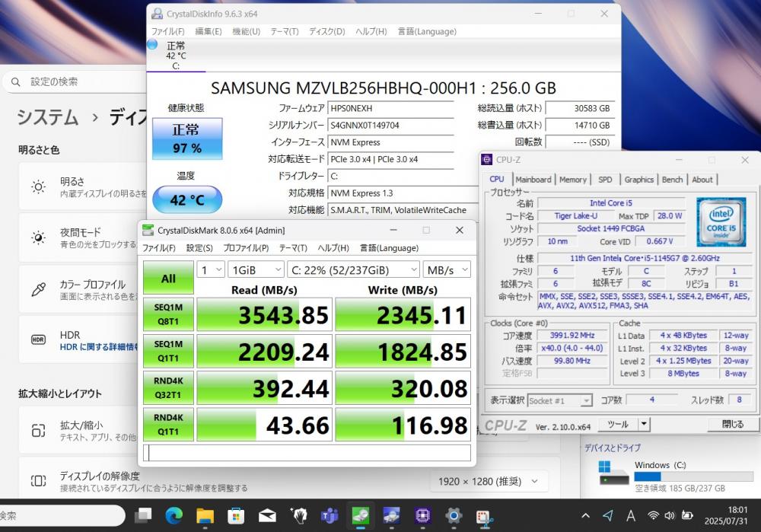Run the RND4K Q32T1 test
This screenshot has width=761, height=532.
point(168,388)
